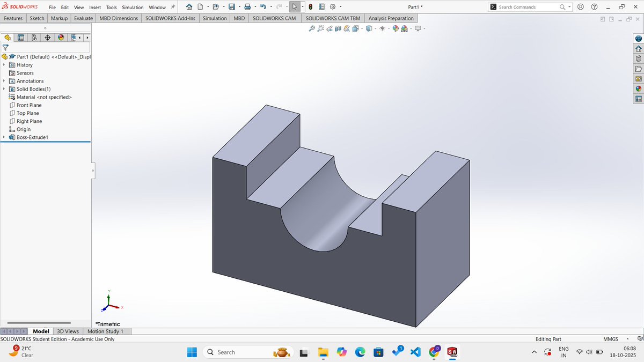Save the part using the Save icon
644x362 pixels.
coord(232,7)
